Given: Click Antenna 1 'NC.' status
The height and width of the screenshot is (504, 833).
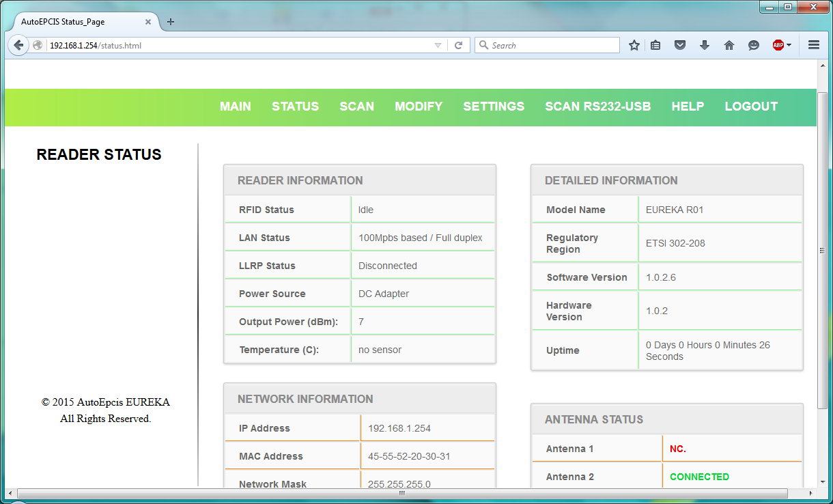Looking at the screenshot, I should [678, 449].
